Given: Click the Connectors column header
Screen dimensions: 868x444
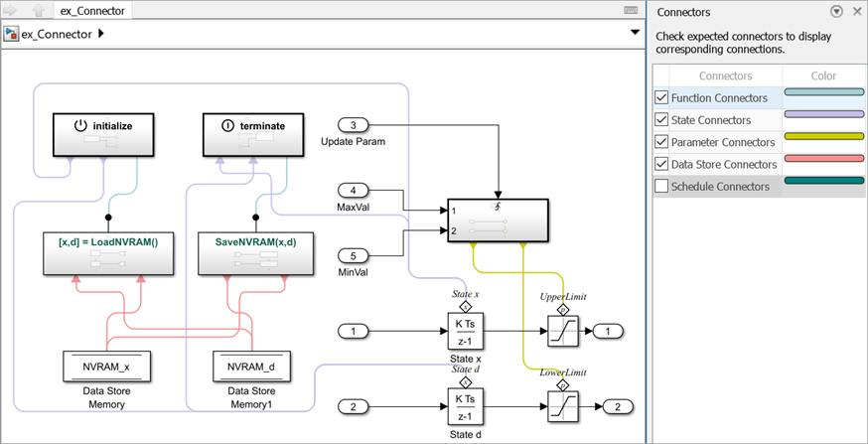Looking at the screenshot, I should point(725,75).
